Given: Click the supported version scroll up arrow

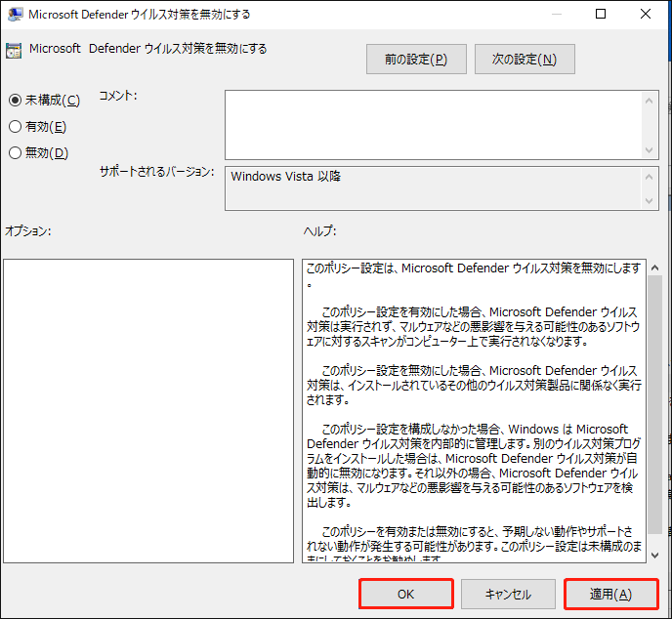Looking at the screenshot, I should pos(649,177).
